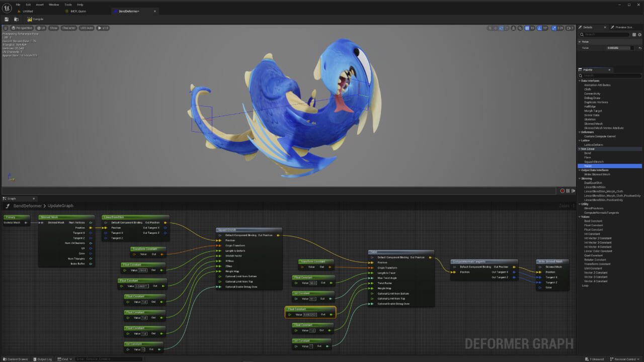The width and height of the screenshot is (644, 362).
Task: Switch to the Preview Scene tab
Action: 624,27
